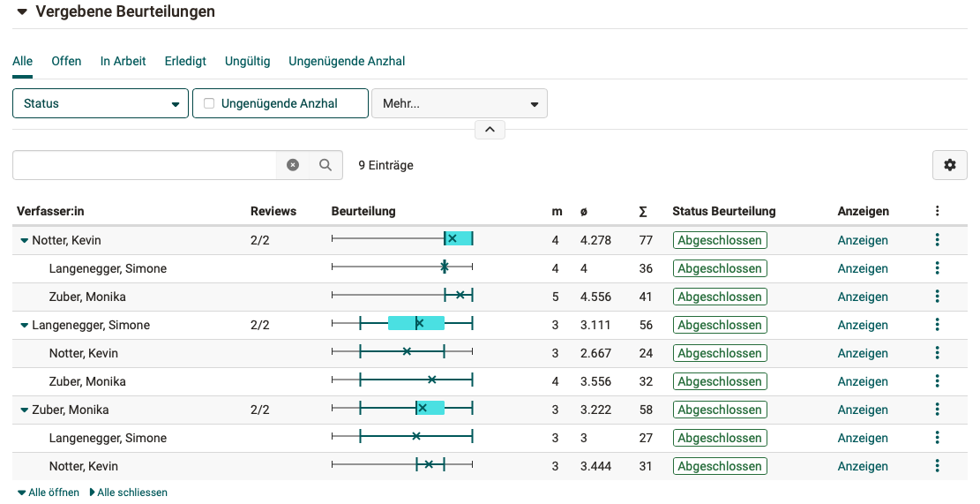Open three-dot menu for Zuber, Monika parent row
Image resolution: width=980 pixels, height=504 pixels.
point(937,410)
